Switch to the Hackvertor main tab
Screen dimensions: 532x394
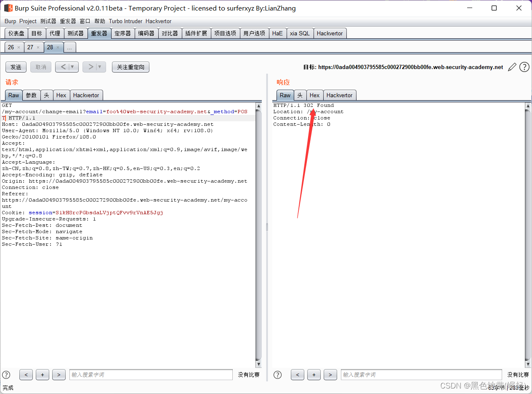330,33
